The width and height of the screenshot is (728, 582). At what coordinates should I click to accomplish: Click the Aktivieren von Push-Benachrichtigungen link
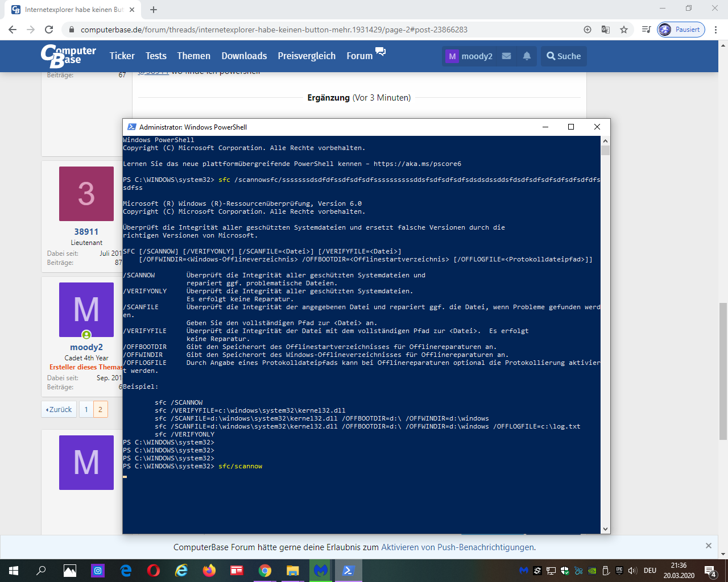[457, 547]
